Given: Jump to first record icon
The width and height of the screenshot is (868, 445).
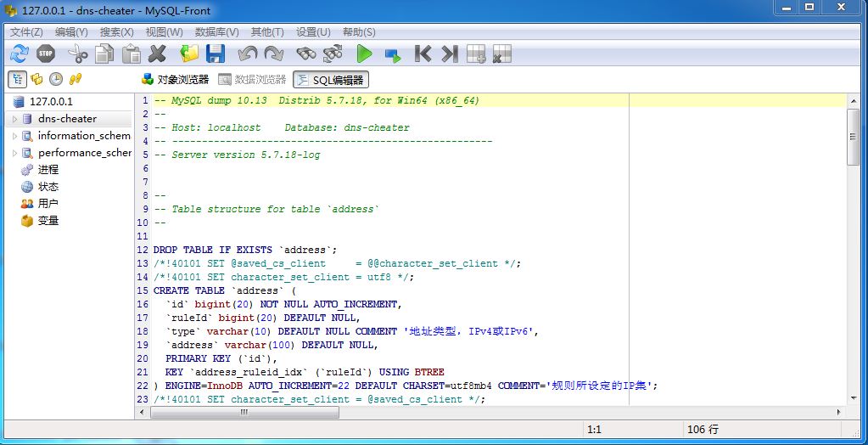Looking at the screenshot, I should point(423,54).
